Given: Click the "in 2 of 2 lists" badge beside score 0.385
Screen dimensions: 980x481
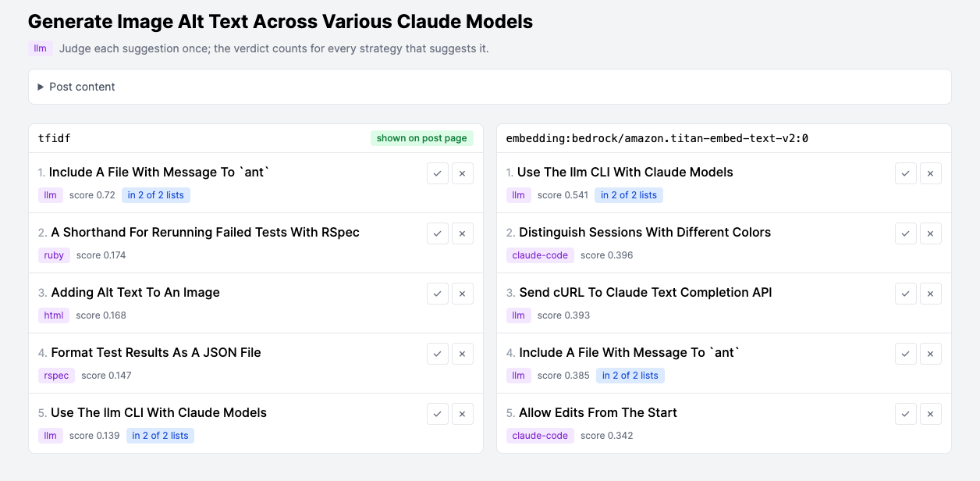Looking at the screenshot, I should point(630,376).
